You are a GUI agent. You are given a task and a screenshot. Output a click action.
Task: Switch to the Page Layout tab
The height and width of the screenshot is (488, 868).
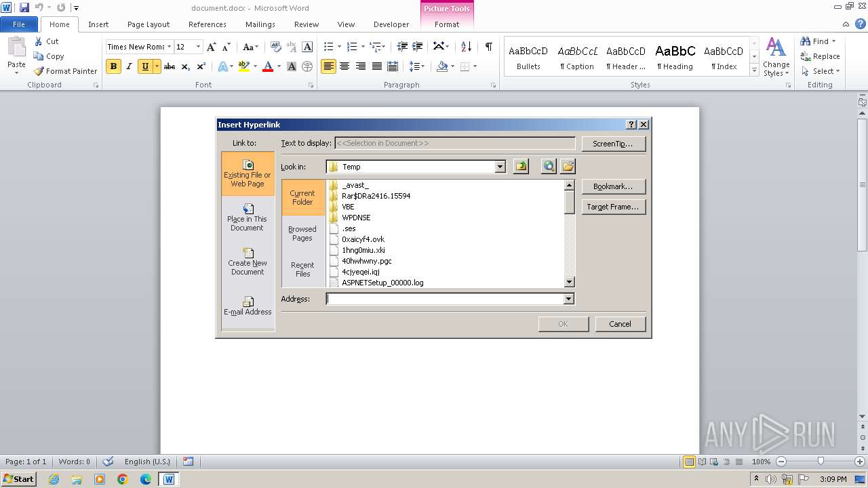click(x=149, y=24)
